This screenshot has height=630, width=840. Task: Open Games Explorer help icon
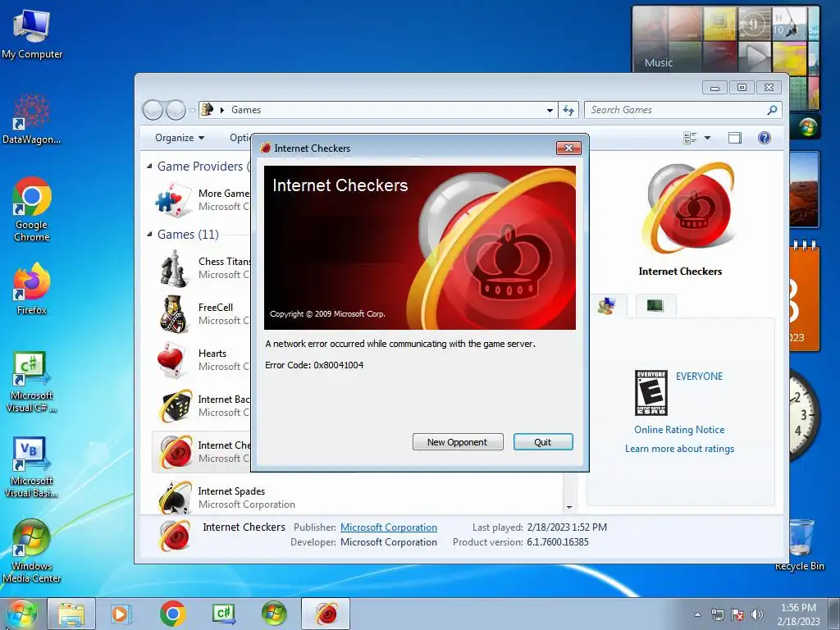tap(765, 138)
